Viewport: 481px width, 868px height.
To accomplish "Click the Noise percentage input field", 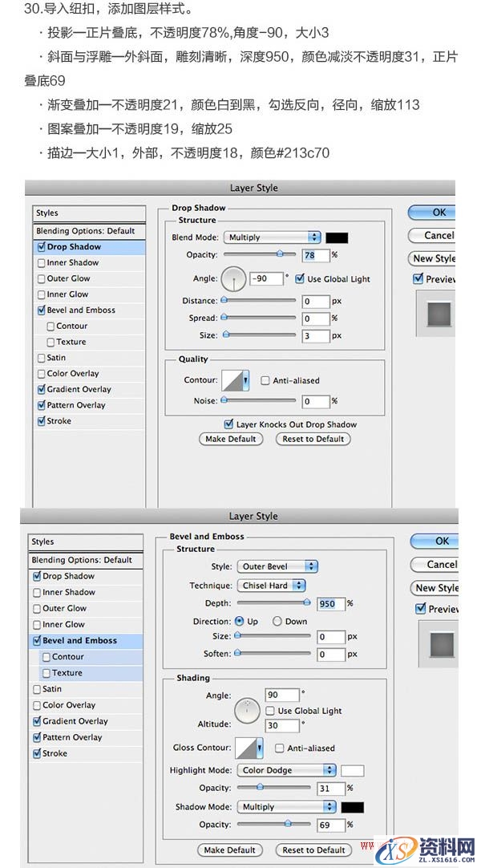I will [x=316, y=400].
